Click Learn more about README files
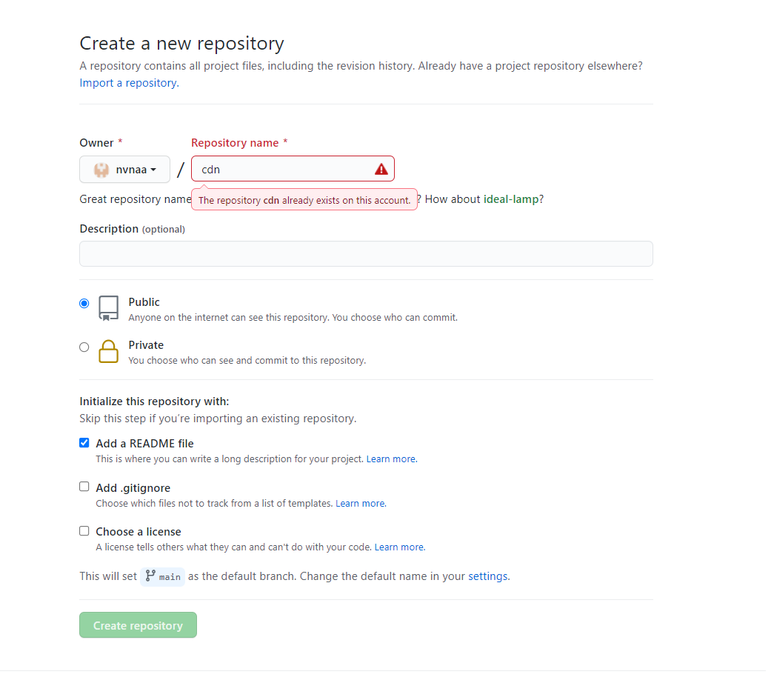 coord(391,459)
